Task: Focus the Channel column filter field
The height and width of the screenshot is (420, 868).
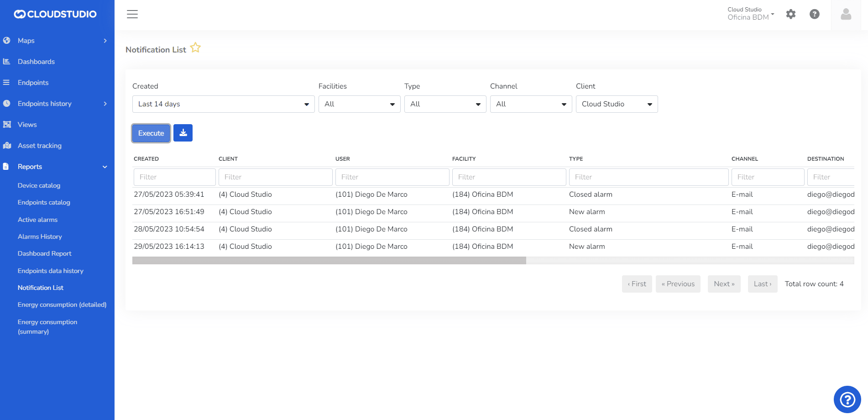Action: click(x=768, y=177)
